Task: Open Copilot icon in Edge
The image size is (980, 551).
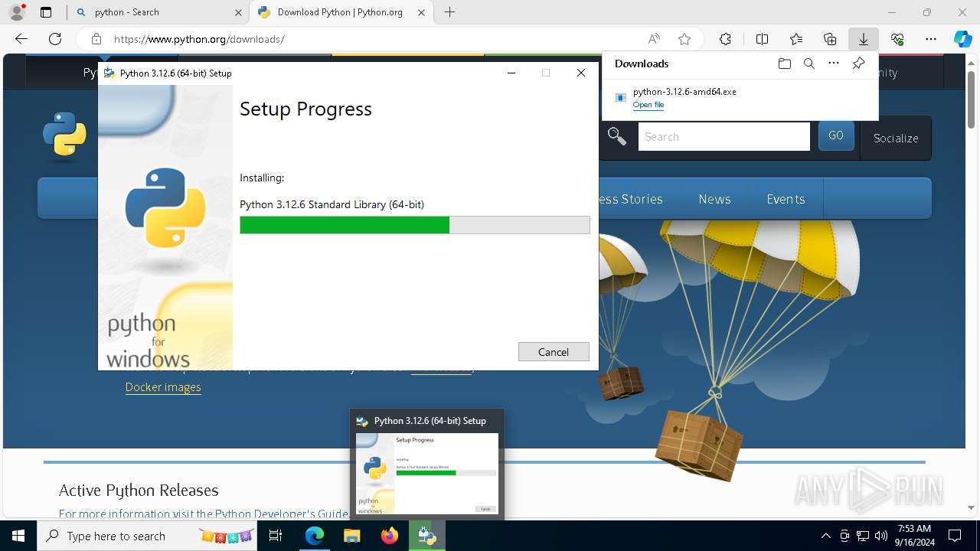Action: 962,39
